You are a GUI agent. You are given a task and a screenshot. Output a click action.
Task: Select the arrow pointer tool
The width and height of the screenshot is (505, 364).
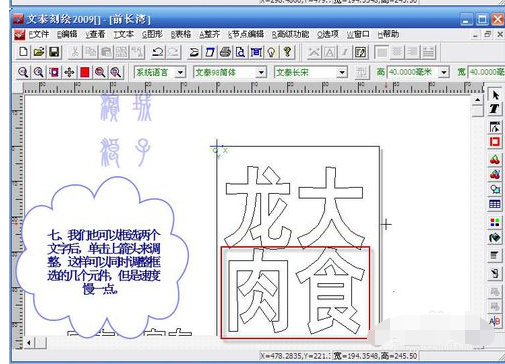(x=495, y=95)
